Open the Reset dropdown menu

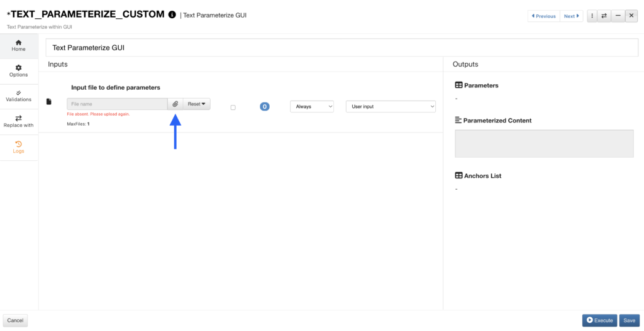197,104
